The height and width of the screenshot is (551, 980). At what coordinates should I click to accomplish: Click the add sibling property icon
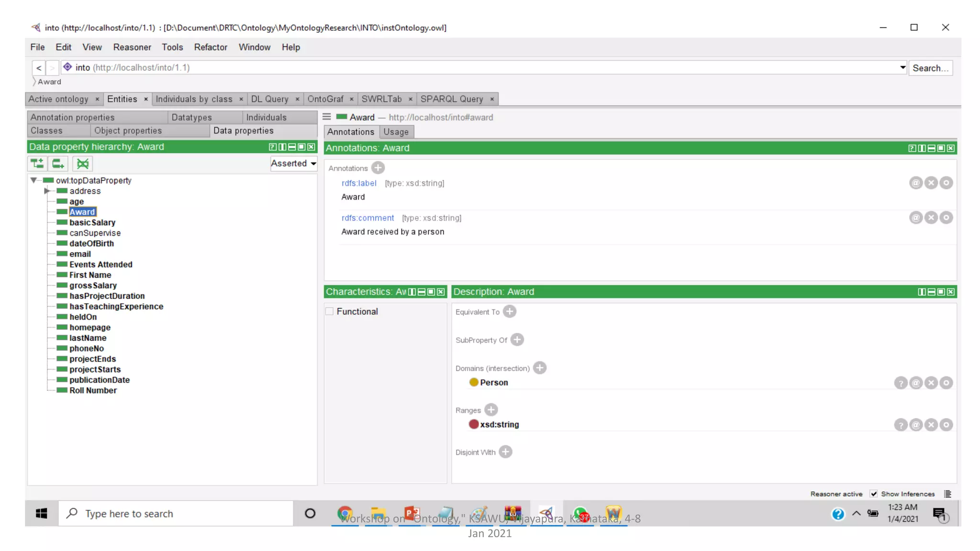click(58, 164)
